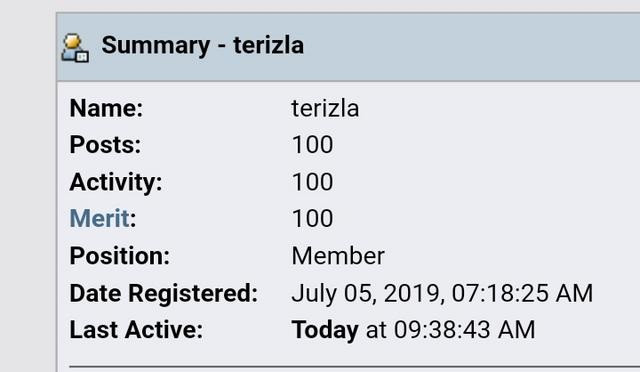Click the user profile summary icon
640x372 pixels.
(75, 48)
